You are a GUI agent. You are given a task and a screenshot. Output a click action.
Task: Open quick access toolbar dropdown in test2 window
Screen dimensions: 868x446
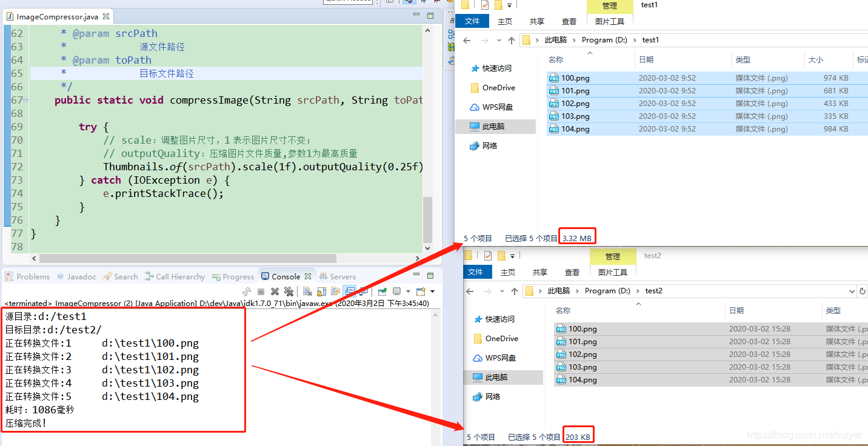pyautogui.click(x=513, y=256)
